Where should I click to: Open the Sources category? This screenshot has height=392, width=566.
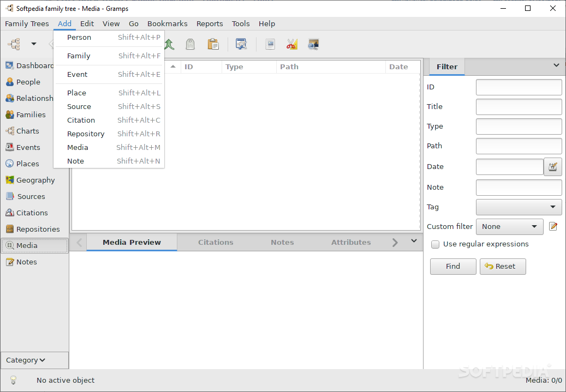(26, 196)
